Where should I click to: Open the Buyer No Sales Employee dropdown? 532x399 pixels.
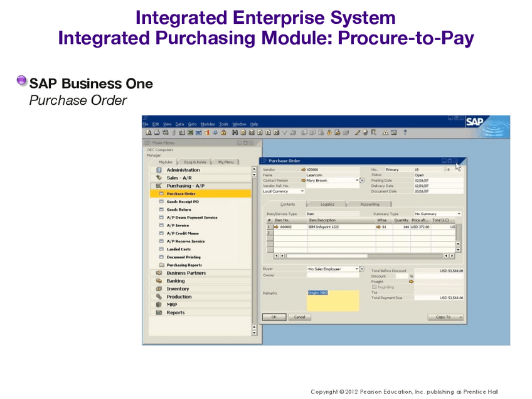[x=356, y=269]
